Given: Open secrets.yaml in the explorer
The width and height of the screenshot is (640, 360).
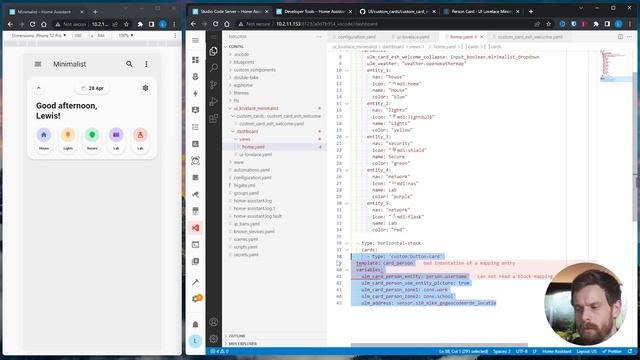Looking at the screenshot, I should (246, 255).
